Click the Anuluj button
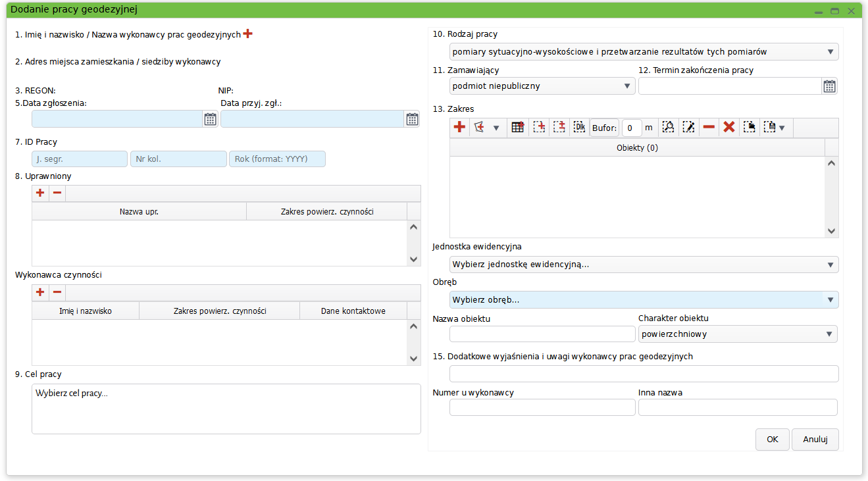868x481 pixels. tap(815, 440)
